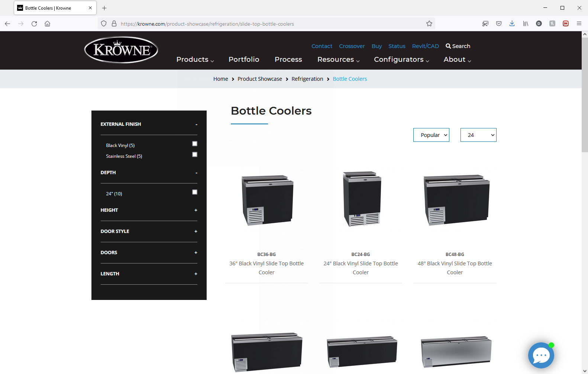Check the Stainless Steel filter
Image resolution: width=588 pixels, height=374 pixels.
point(195,154)
